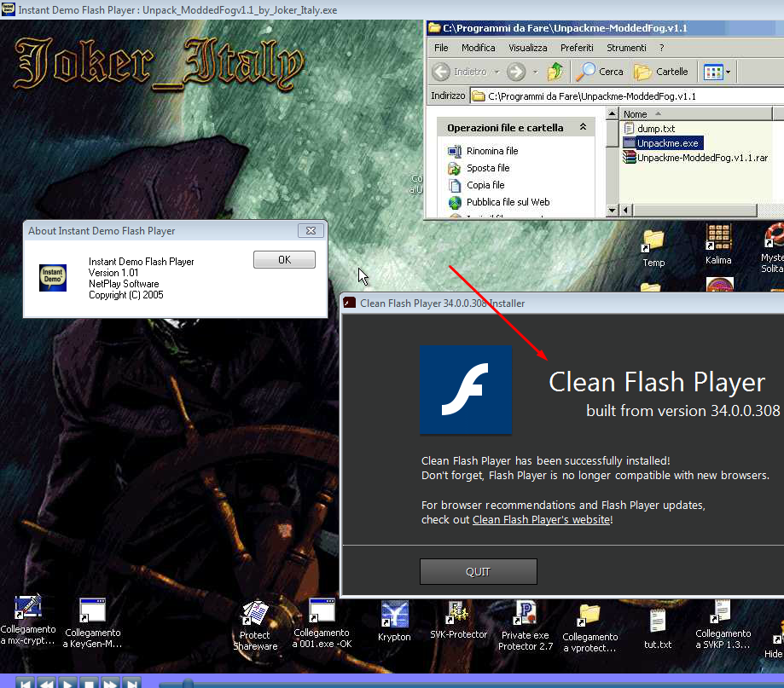Click the Indietro back button
This screenshot has height=688, width=784.
click(459, 72)
